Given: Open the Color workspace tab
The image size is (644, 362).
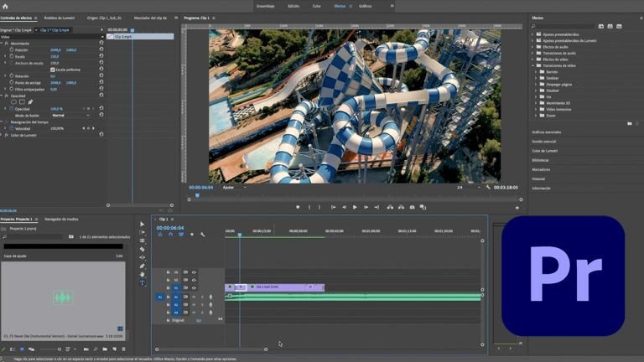Looking at the screenshot, I should pos(316,6).
